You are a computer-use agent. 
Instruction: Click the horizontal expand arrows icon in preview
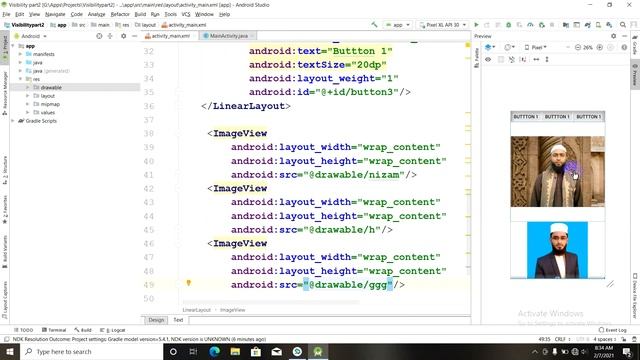[536, 59]
